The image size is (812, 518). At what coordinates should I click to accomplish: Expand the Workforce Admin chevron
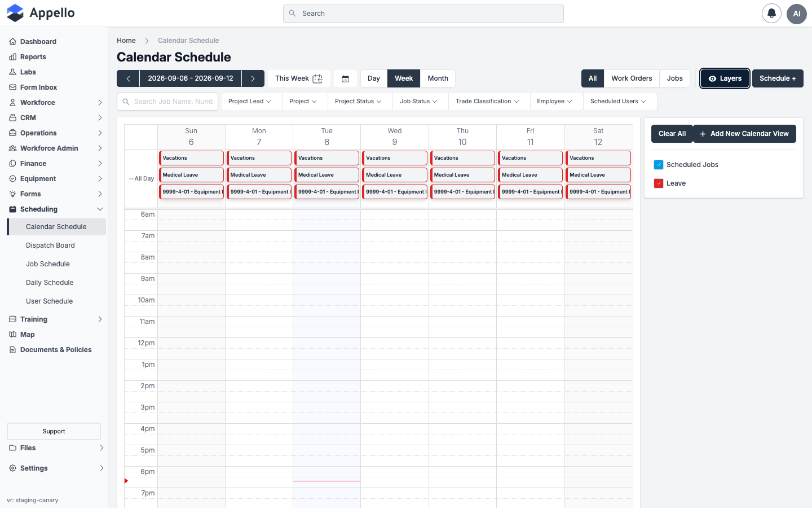click(x=100, y=148)
